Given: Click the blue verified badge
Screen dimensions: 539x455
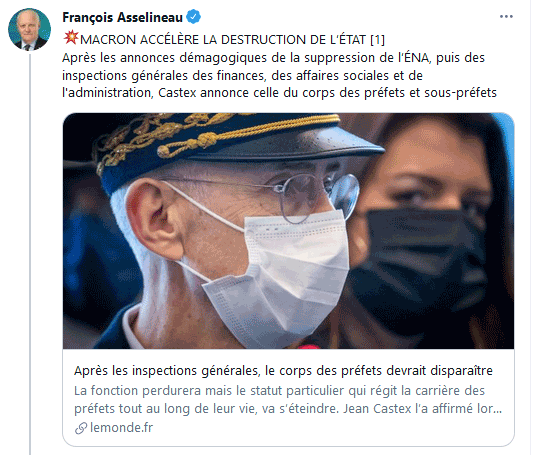Looking at the screenshot, I should click(194, 17).
